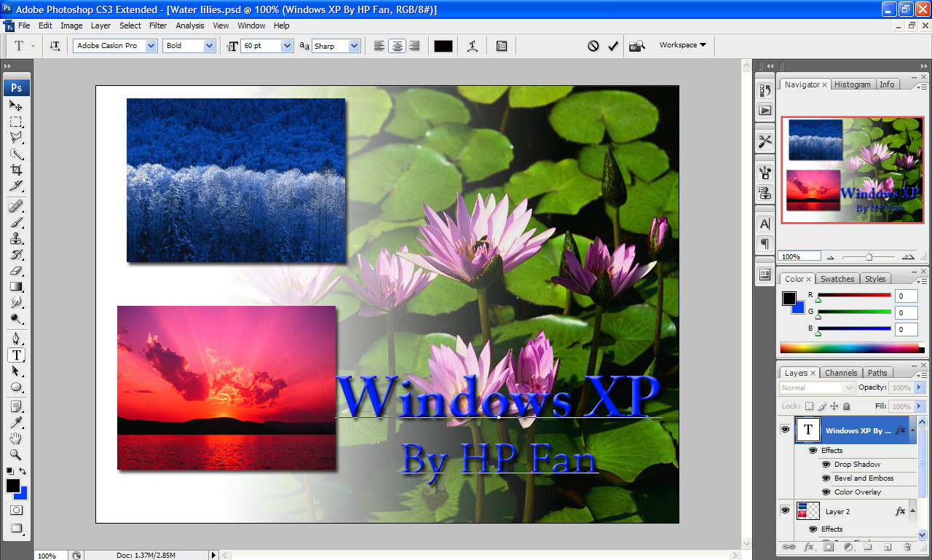Open the Fill slider arrow
This screenshot has width=932, height=560.
click(920, 406)
